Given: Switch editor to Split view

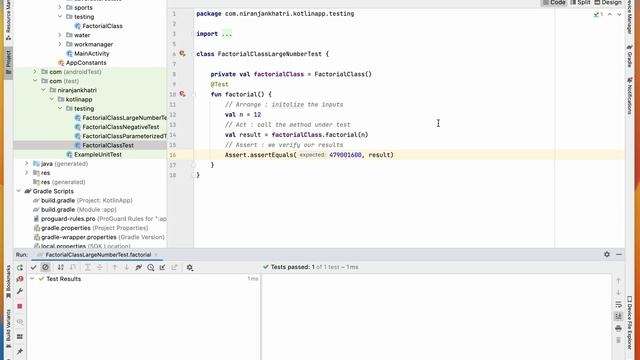Looking at the screenshot, I should pyautogui.click(x=580, y=2).
